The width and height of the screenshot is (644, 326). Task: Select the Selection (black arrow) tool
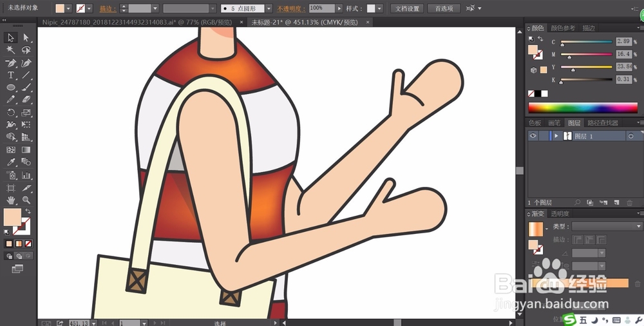point(11,37)
